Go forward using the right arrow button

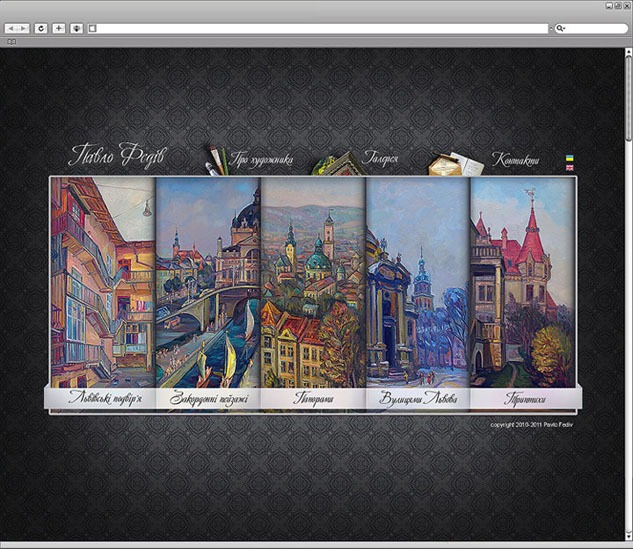point(23,28)
